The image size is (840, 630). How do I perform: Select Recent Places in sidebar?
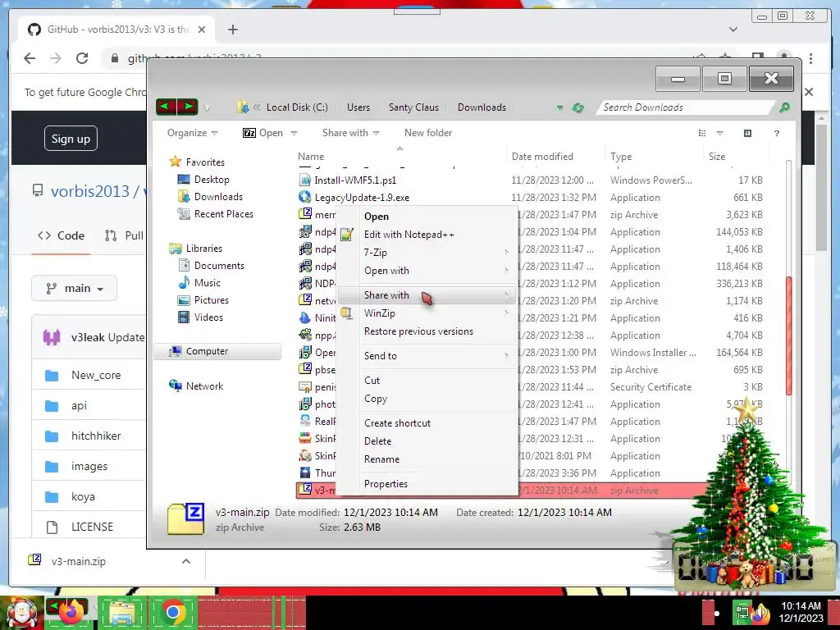coord(223,214)
